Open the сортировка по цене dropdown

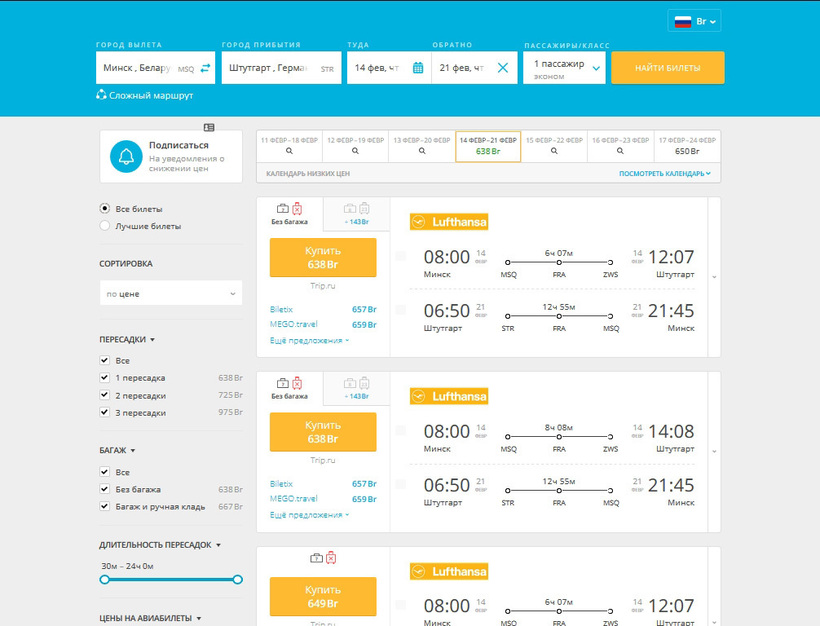(x=170, y=293)
